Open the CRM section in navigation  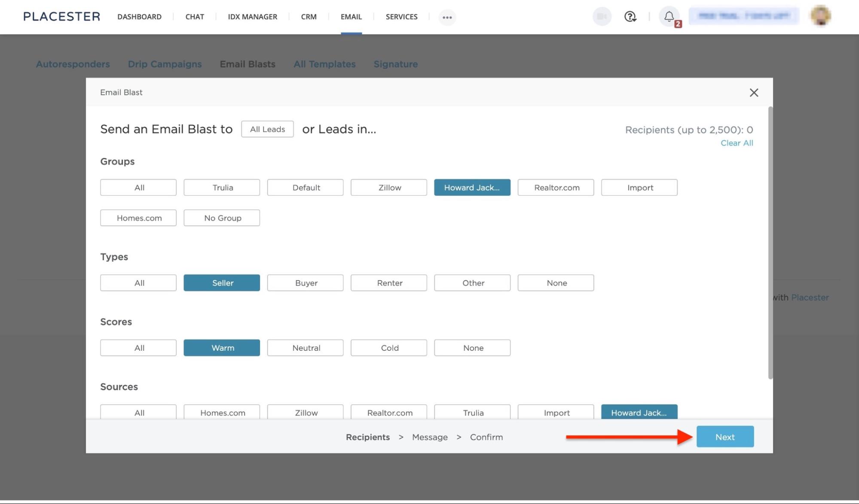pyautogui.click(x=308, y=17)
